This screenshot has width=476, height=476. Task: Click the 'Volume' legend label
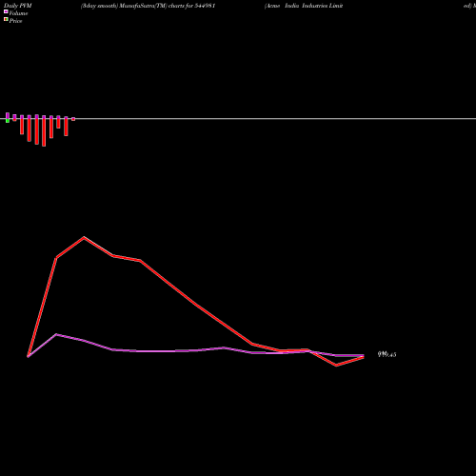[x=18, y=13]
